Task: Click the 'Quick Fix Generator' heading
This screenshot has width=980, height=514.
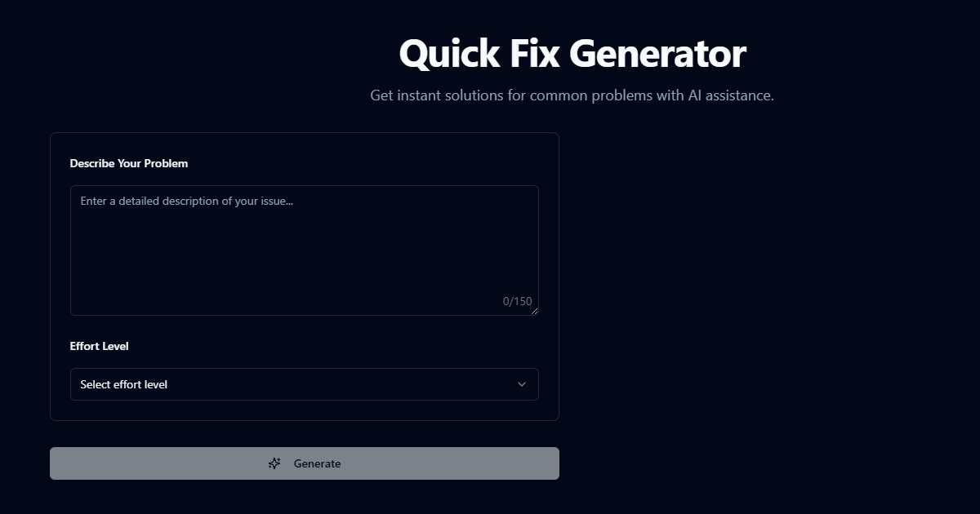Action: tap(572, 54)
